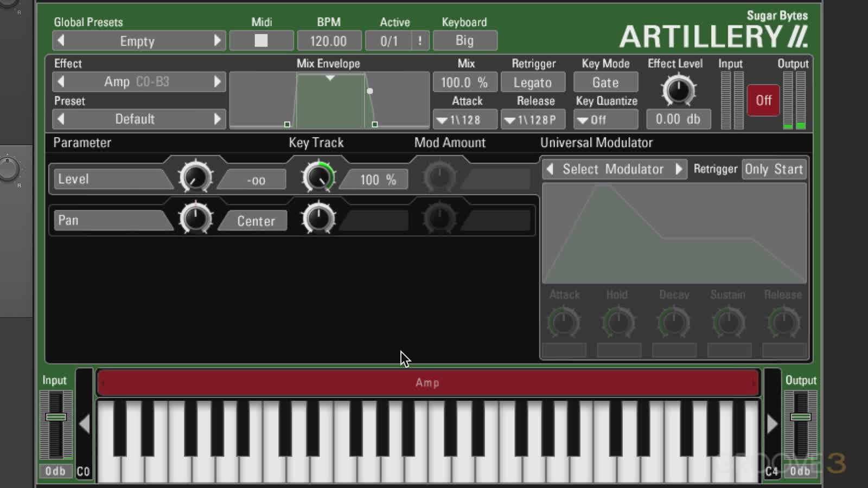This screenshot has height=488, width=868.
Task: Click next modulator arrow
Action: click(x=679, y=169)
